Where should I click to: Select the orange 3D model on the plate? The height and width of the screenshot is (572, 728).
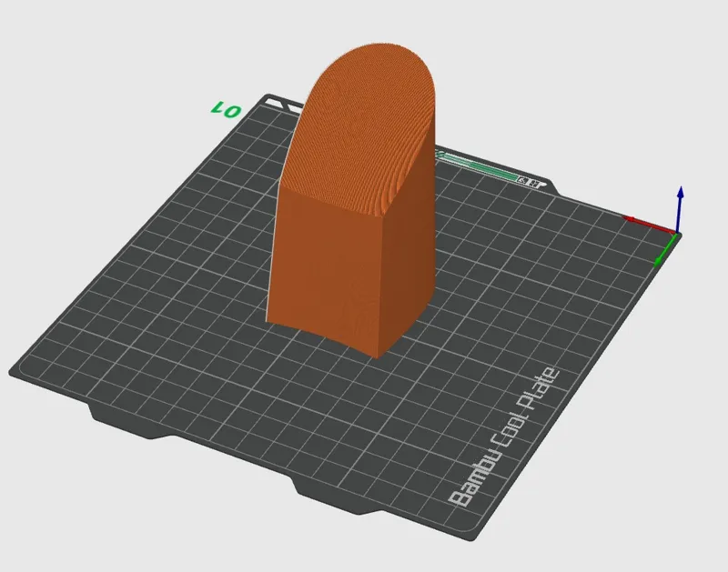(x=353, y=199)
